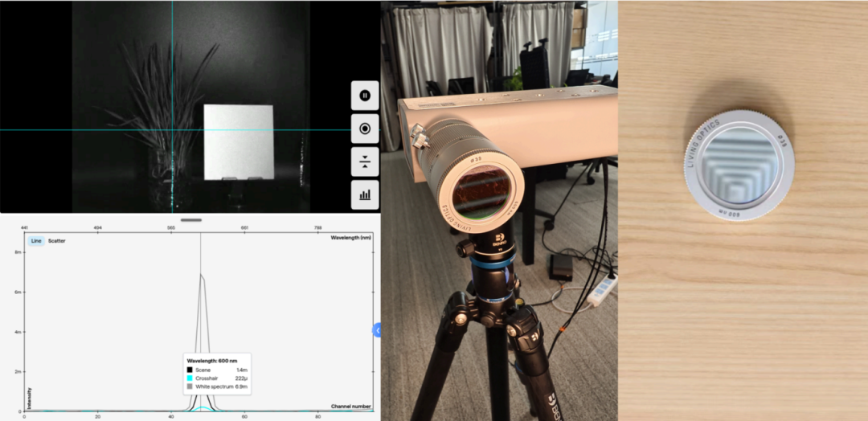Image resolution: width=868 pixels, height=421 pixels.
Task: Click the '788' wavelength tick label
Action: [x=317, y=227]
